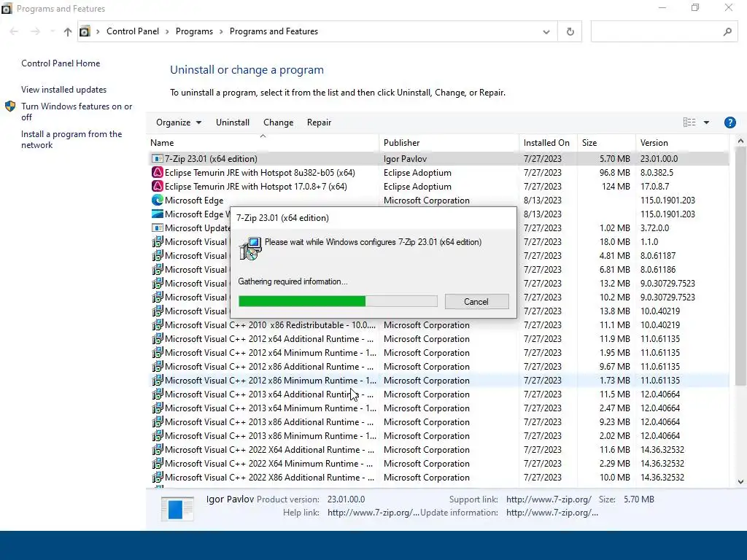Image resolution: width=747 pixels, height=560 pixels.
Task: Click the 96.8 MB size cell
Action: tap(614, 172)
